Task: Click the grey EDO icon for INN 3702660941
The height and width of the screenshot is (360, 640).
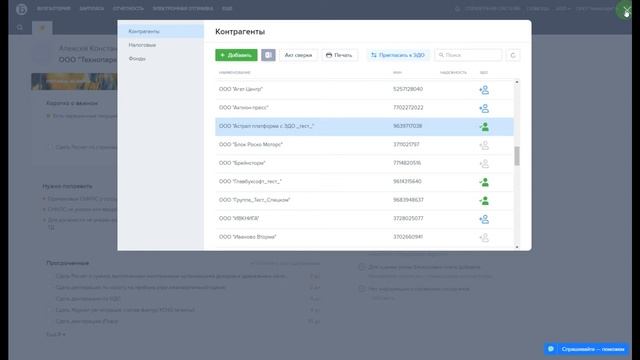Action: point(484,238)
